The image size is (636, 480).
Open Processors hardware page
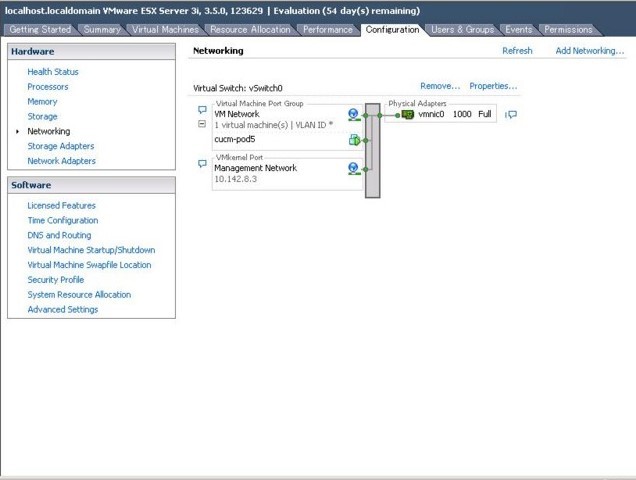pos(48,87)
